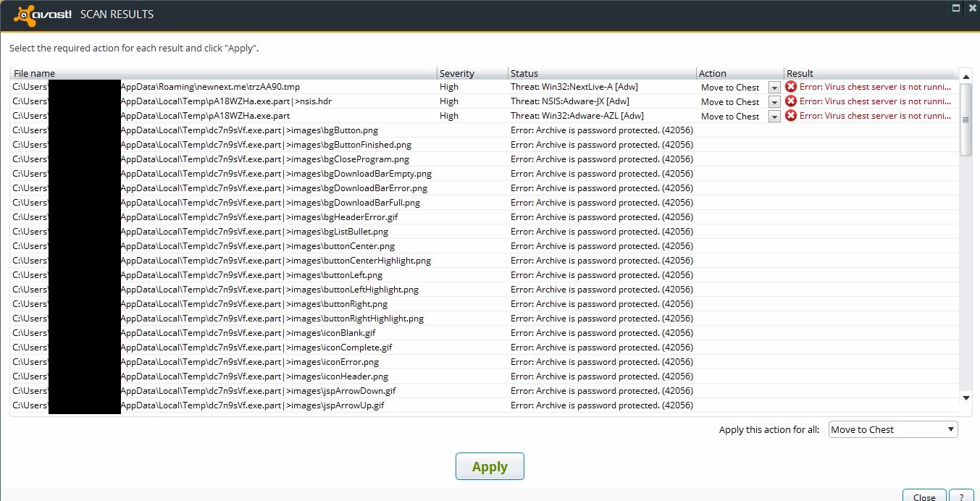Image resolution: width=980 pixels, height=501 pixels.
Task: Sort by File name column header
Action: pyautogui.click(x=224, y=73)
